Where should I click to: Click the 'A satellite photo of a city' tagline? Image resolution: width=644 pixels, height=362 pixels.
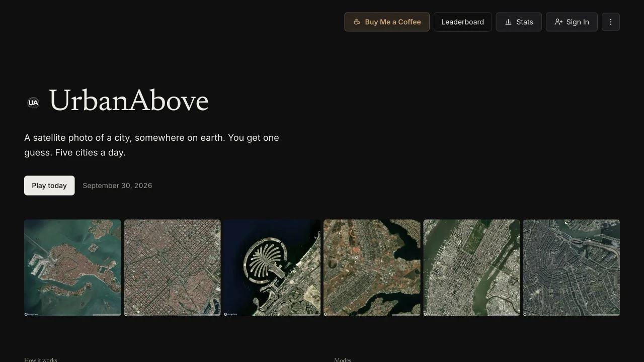pyautogui.click(x=151, y=145)
